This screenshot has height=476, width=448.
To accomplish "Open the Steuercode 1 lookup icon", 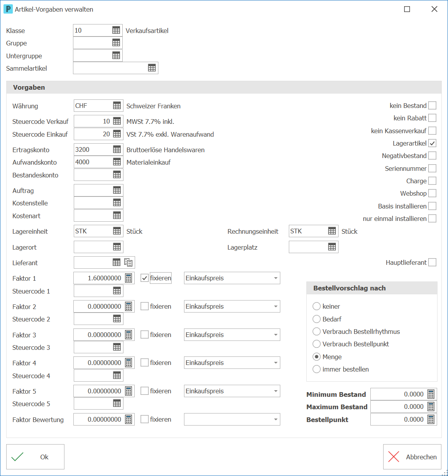I will coord(117,291).
